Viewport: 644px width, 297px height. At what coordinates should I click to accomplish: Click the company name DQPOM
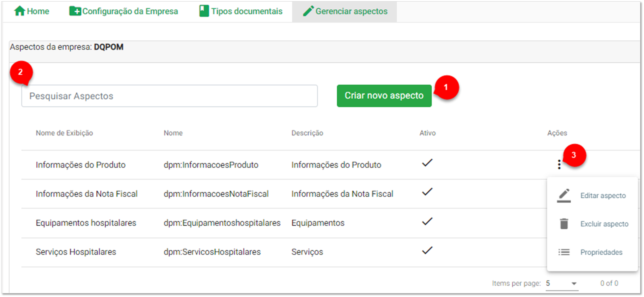109,47
